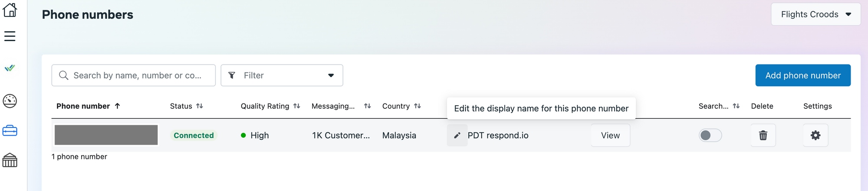The height and width of the screenshot is (191, 868).
Task: Toggle the Search switch for phone number
Action: [710, 136]
